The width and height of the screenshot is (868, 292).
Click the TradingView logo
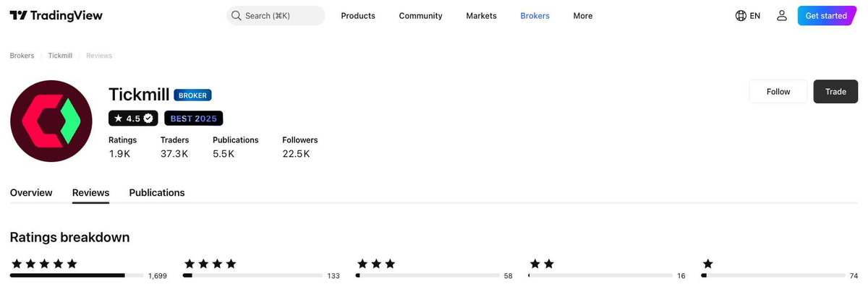(56, 16)
